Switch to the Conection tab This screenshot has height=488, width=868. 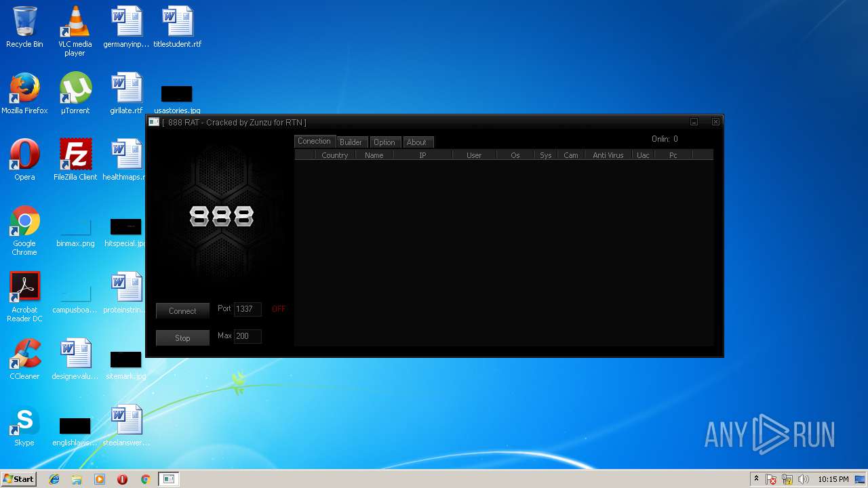(x=315, y=141)
